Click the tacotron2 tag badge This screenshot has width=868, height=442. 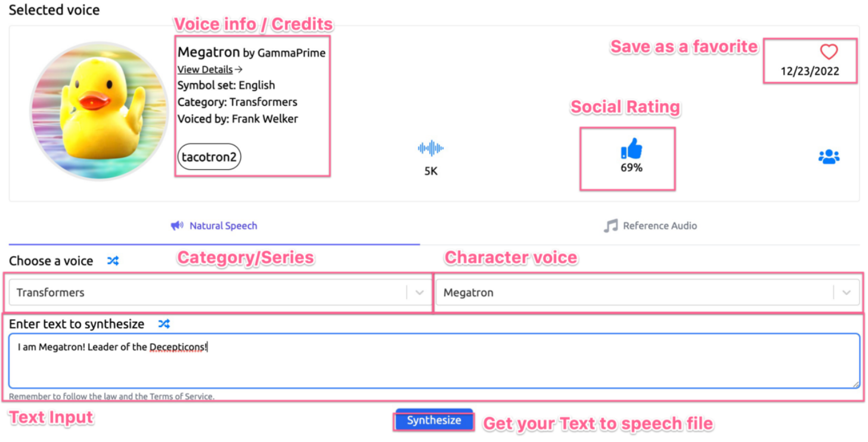[209, 157]
